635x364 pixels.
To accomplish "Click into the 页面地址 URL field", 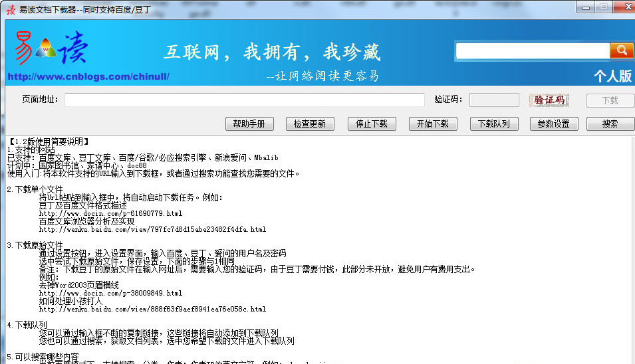I will tap(245, 100).
